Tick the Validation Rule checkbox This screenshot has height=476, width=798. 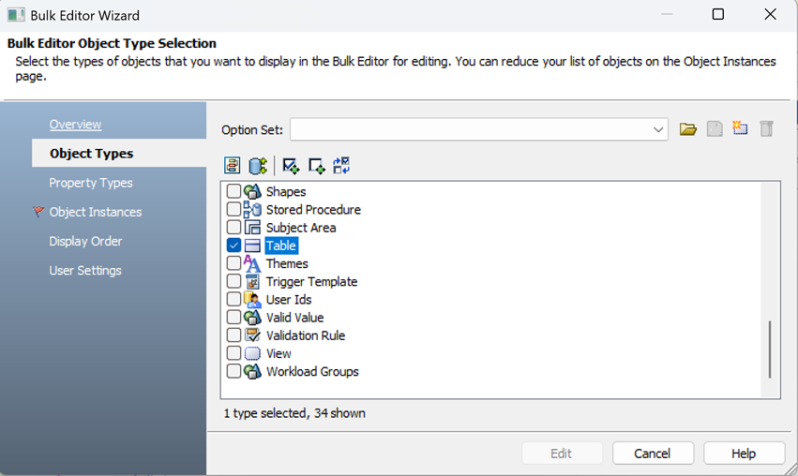[x=233, y=336]
